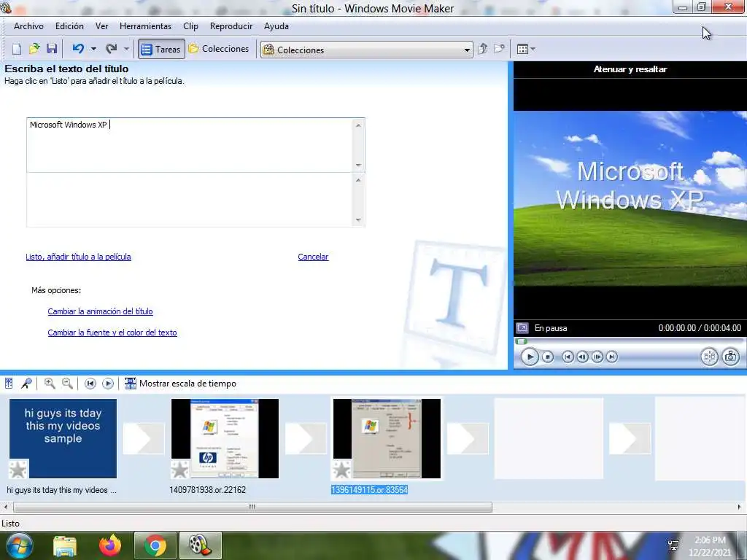747x560 pixels.
Task: Select clip thumbnail 1409781938.or.22162
Action: (x=225, y=438)
